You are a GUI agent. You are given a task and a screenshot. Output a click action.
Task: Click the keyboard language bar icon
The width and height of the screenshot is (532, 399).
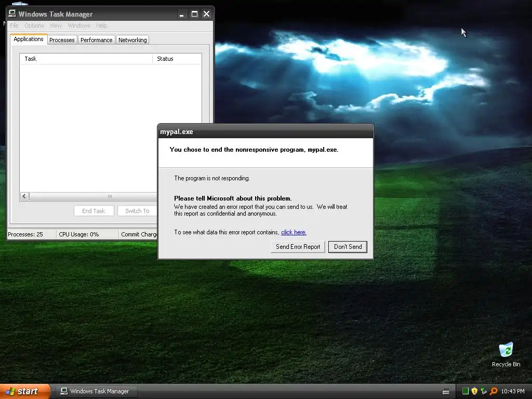(x=446, y=392)
